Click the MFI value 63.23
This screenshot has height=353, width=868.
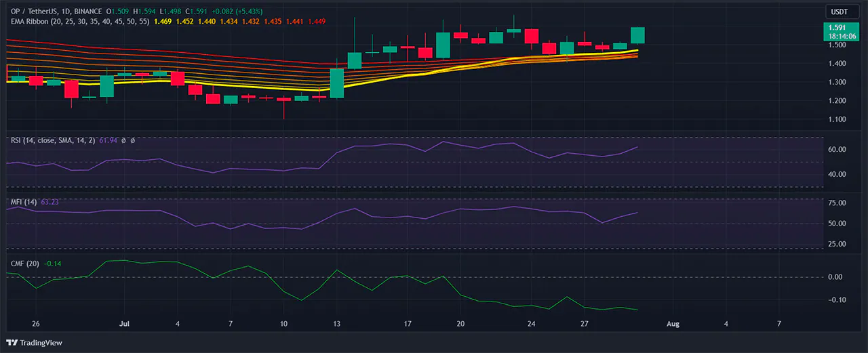pos(50,201)
